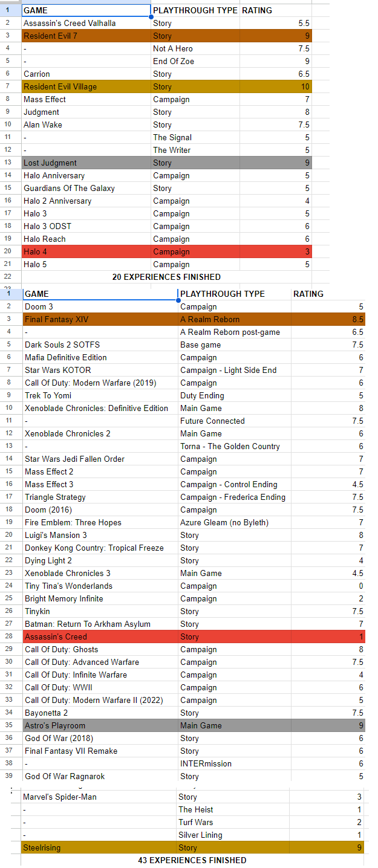
Task: Select the Alan Wake cell
Action: pyautogui.click(x=86, y=125)
